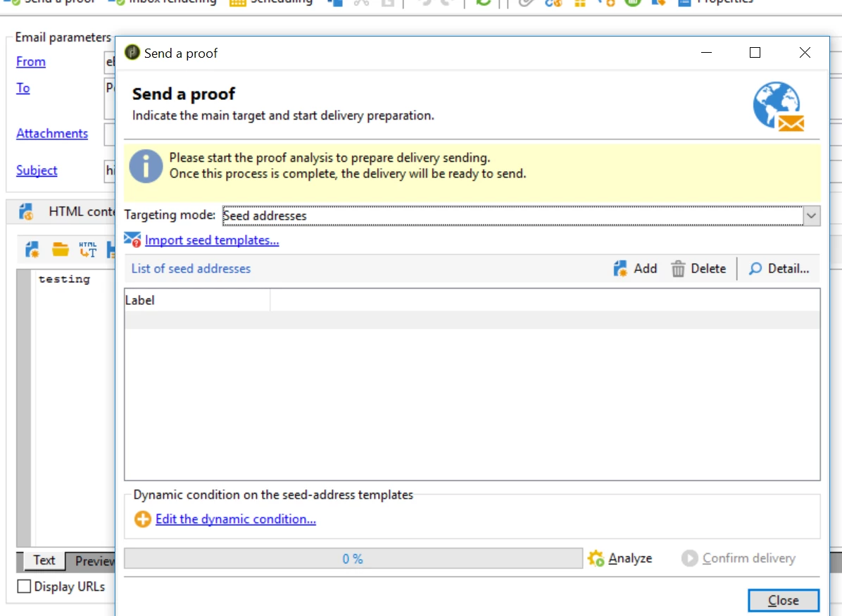Click the open folder icon in HTML editor toolbar
This screenshot has height=616, width=842.
coord(60,249)
